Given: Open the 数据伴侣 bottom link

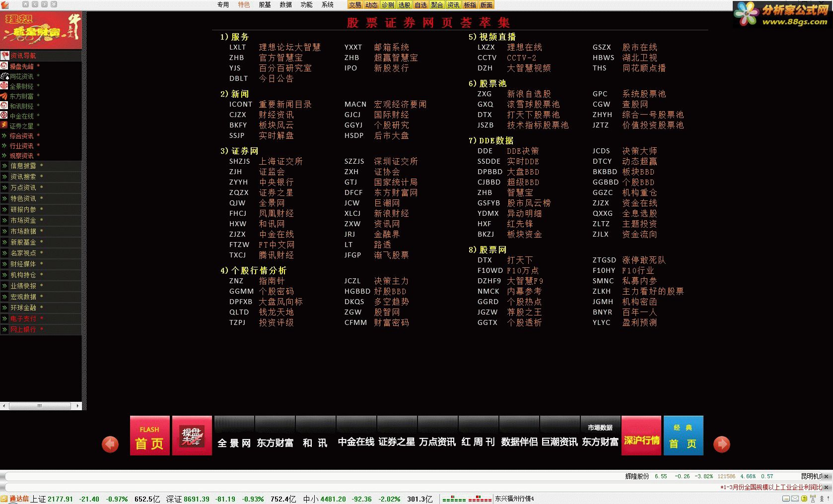Looking at the screenshot, I should pyautogui.click(x=519, y=441).
